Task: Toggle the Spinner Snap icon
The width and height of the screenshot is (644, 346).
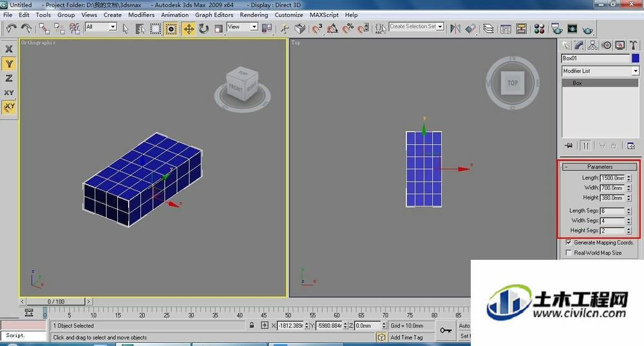Action: (363, 28)
